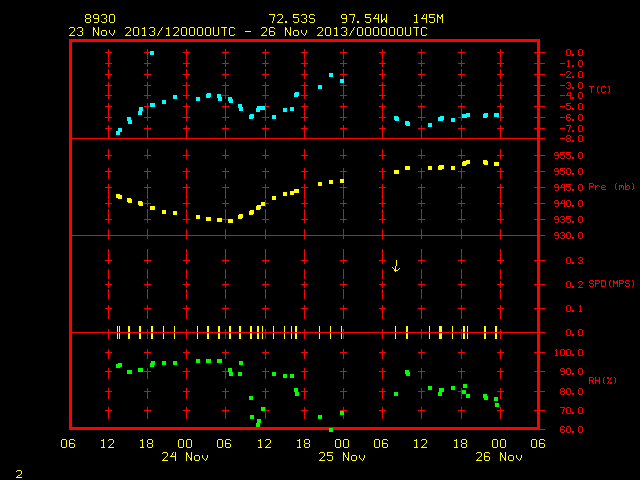Screen dimensions: 640x480
Task: Click the yellow wind direction arrow
Action: pos(396,266)
